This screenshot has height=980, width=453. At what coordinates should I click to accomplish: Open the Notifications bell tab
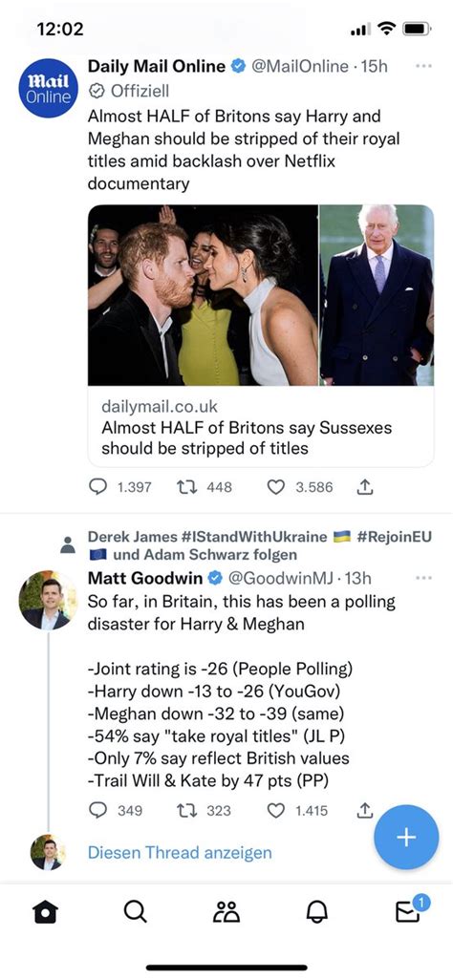[x=316, y=912]
